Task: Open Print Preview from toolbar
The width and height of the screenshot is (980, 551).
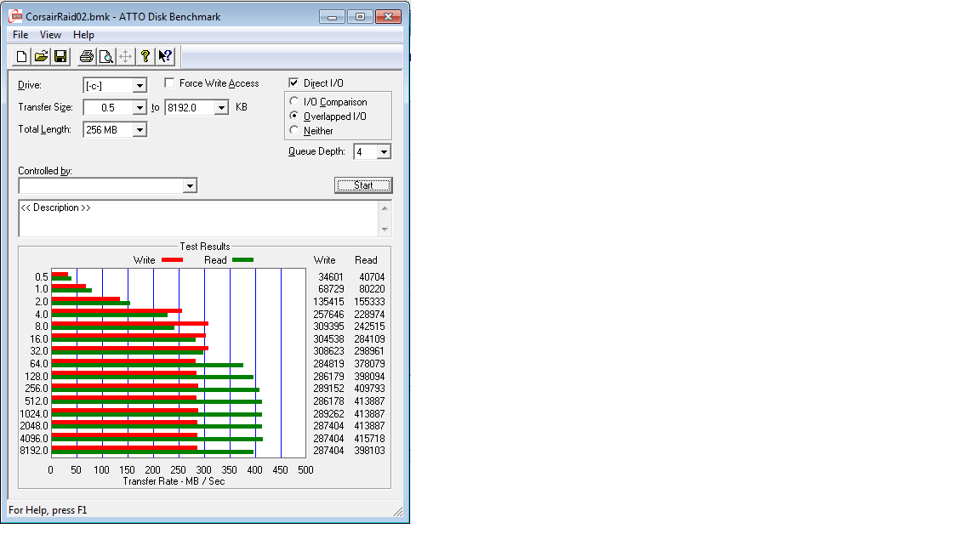Action: pyautogui.click(x=106, y=57)
